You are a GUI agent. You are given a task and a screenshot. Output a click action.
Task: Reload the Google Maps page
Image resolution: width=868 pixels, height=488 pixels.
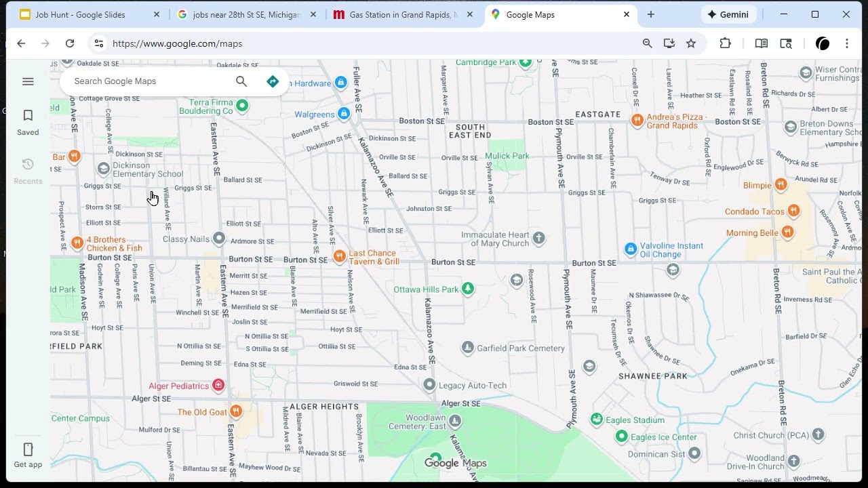point(70,43)
